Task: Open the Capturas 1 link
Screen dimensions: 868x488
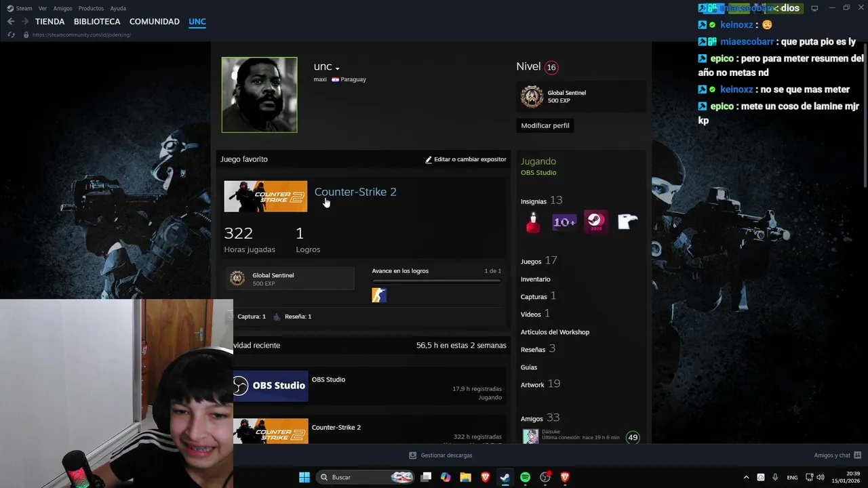Action: [538, 296]
